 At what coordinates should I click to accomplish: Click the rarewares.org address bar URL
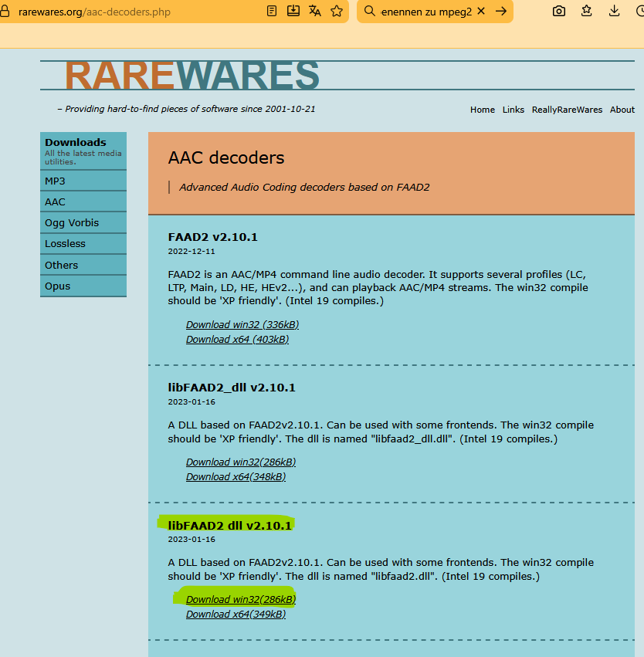point(94,12)
